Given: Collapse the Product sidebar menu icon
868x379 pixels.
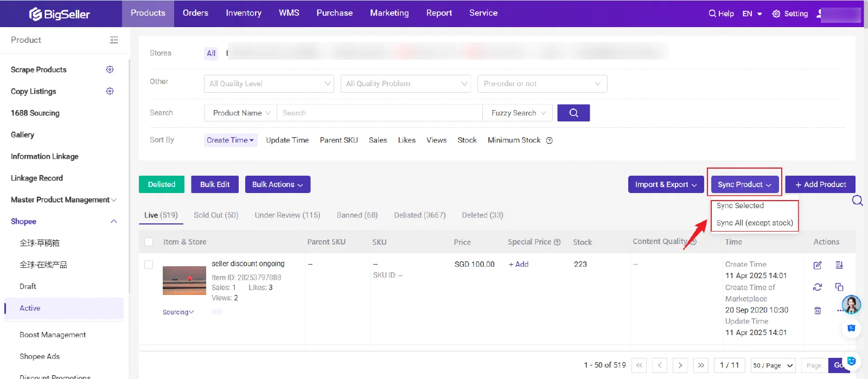Looking at the screenshot, I should click(x=114, y=40).
